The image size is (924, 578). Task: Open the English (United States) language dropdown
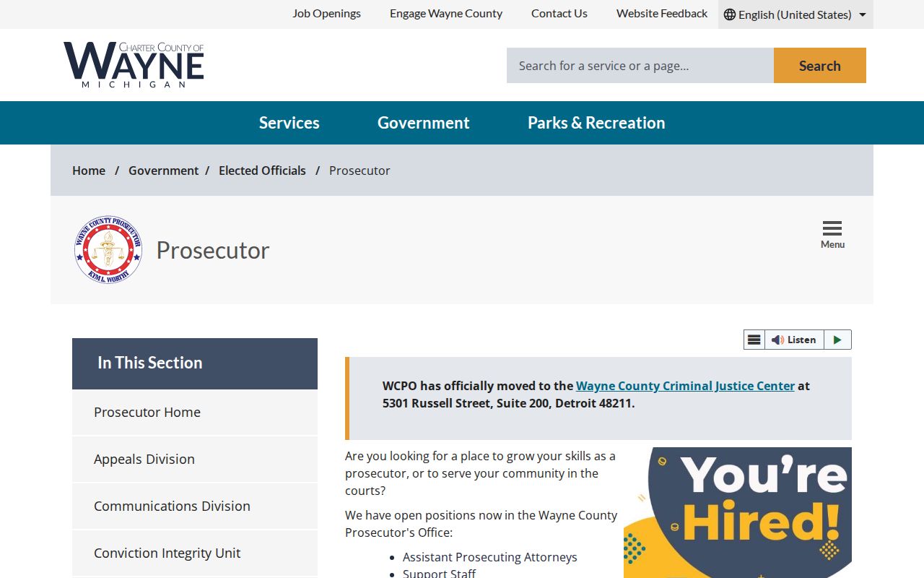click(796, 14)
